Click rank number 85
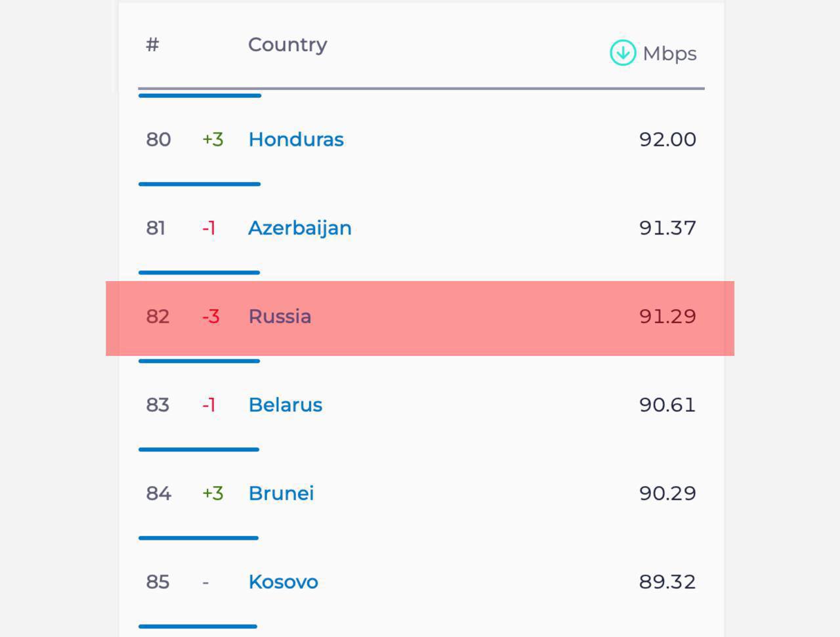The image size is (840, 637). click(157, 582)
